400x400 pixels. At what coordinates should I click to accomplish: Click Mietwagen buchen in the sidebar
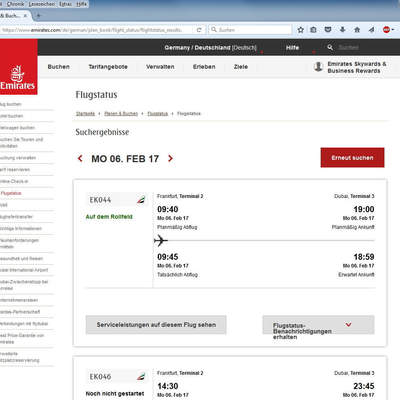coord(17,128)
